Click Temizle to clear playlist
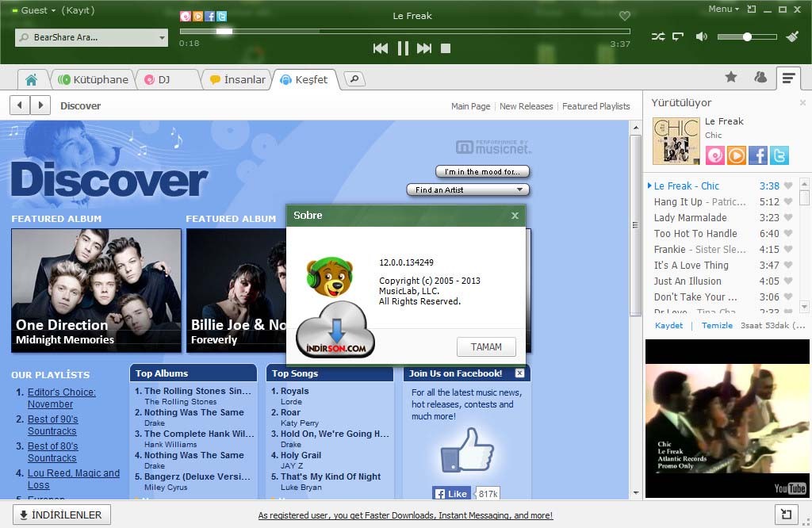Screen dimensions: 812x528 (717, 326)
